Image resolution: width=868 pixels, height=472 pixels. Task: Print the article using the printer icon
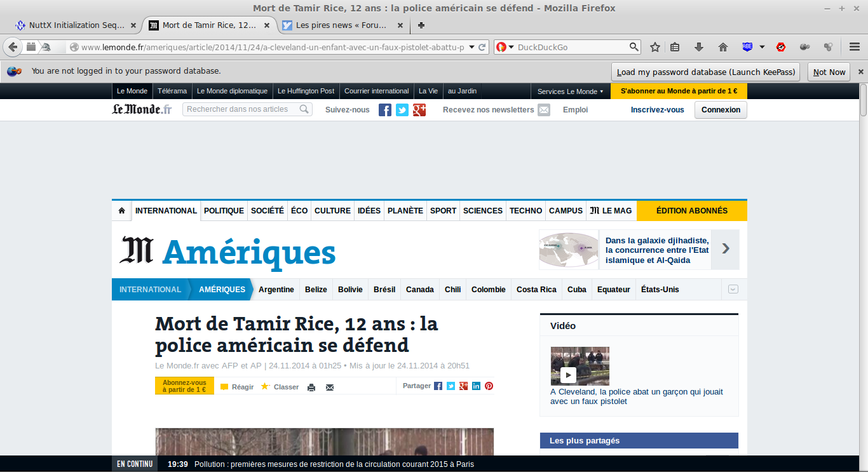(x=311, y=387)
